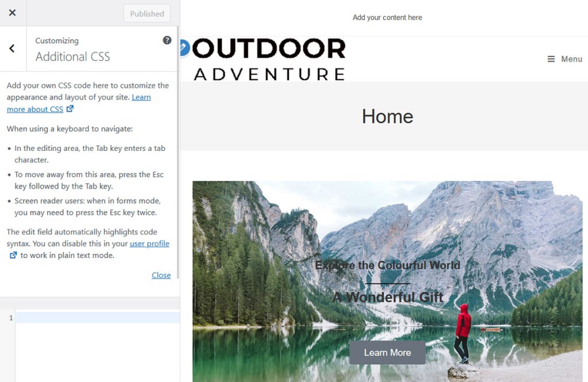Screen dimensions: 588x382
Task: Collapse help text with the Close link
Action: 161,275
